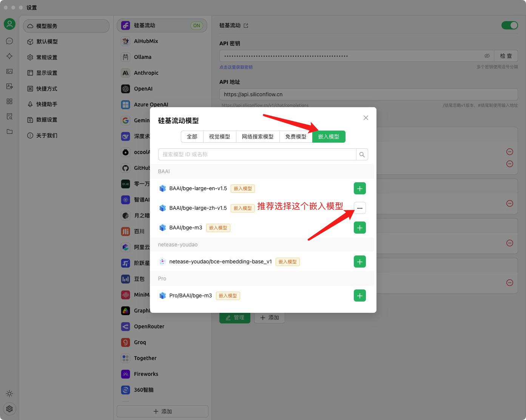Open the translate icon in left rail

(9, 86)
